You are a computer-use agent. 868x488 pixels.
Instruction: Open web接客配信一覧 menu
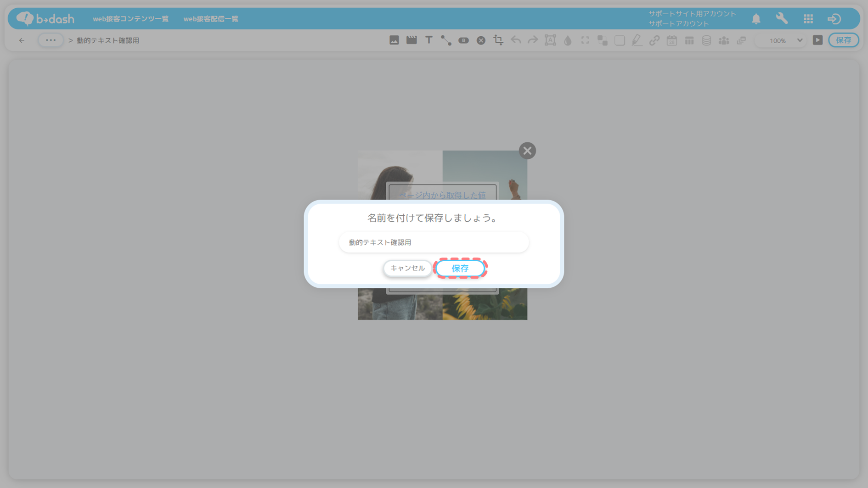click(x=211, y=19)
